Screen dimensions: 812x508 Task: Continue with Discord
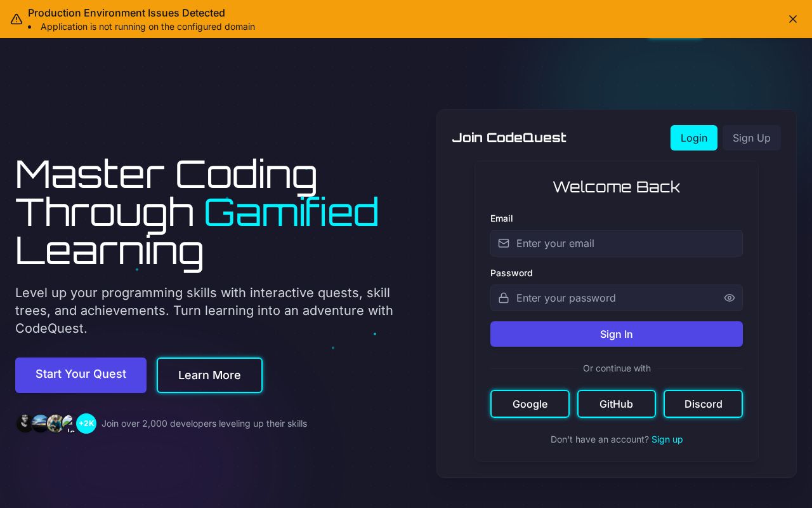coord(703,404)
